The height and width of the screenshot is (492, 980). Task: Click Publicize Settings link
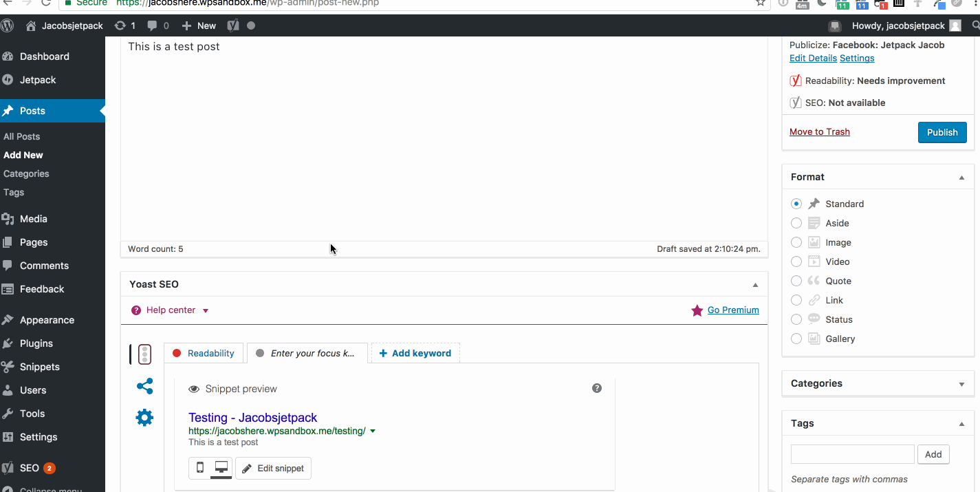[x=857, y=58]
